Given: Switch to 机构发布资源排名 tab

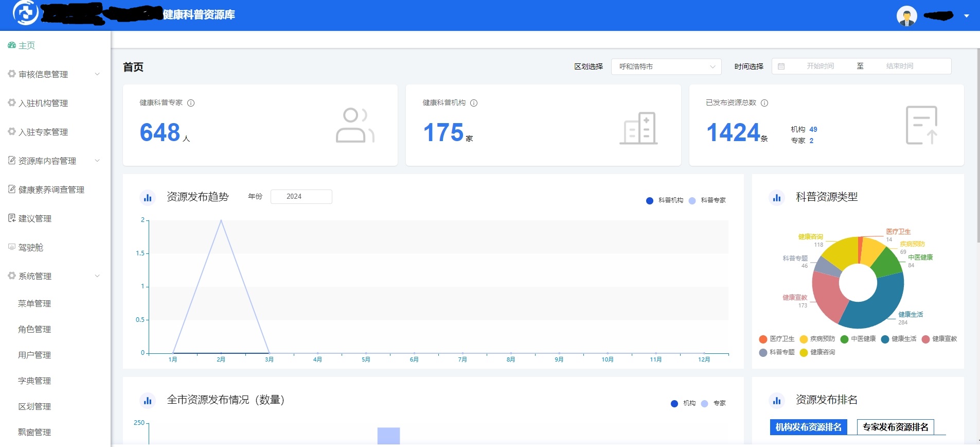Looking at the screenshot, I should click(x=808, y=427).
